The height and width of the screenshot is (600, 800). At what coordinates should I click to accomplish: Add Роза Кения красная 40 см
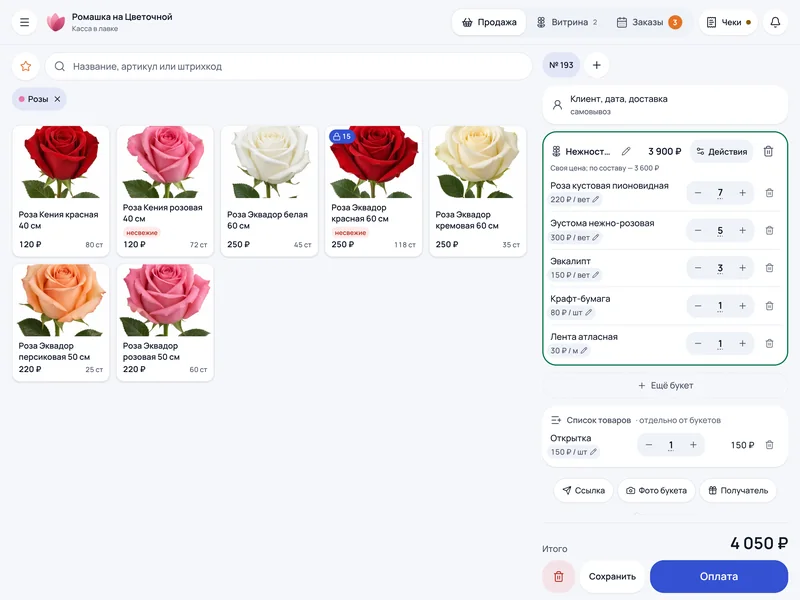tap(61, 191)
